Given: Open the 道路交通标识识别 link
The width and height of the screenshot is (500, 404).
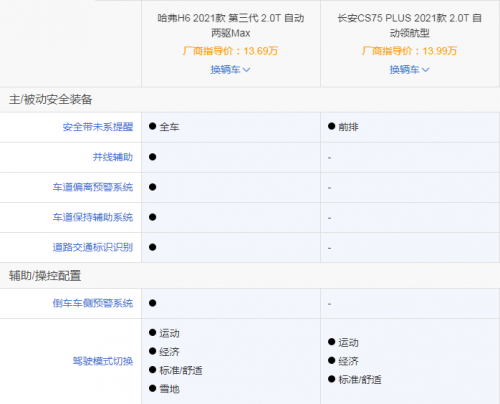Looking at the screenshot, I should point(93,247).
